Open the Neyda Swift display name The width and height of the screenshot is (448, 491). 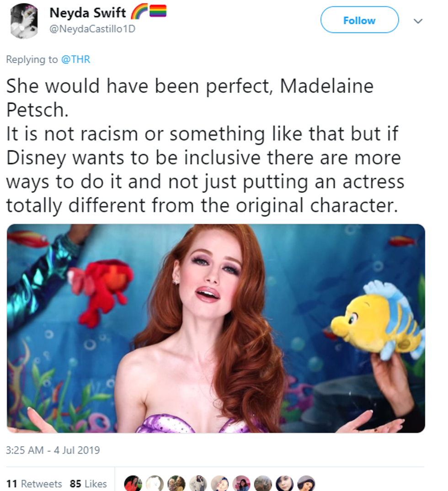click(x=87, y=12)
